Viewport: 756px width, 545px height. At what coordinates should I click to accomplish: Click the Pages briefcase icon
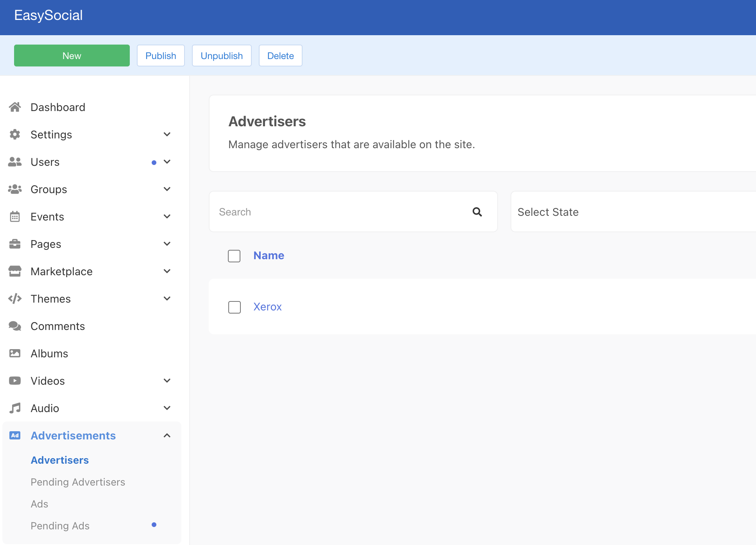pos(15,244)
